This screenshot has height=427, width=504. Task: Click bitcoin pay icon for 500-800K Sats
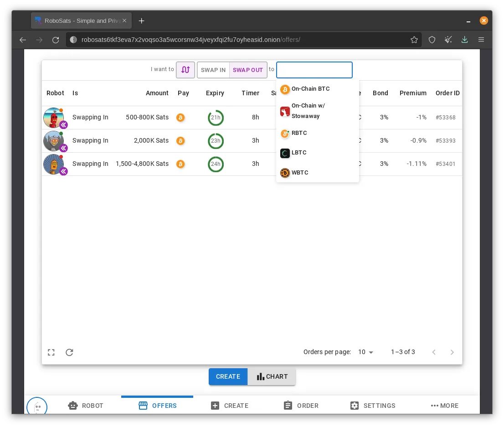coord(180,118)
